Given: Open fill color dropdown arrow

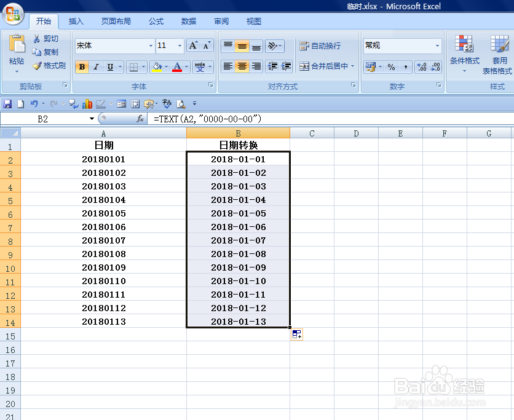Looking at the screenshot, I should pos(166,67).
